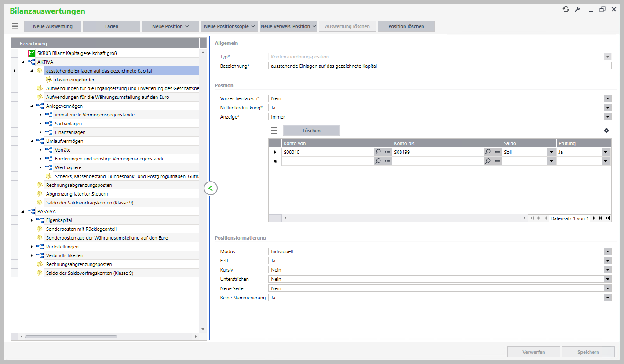
Task: Click the gear icon above account table
Action: 606,131
